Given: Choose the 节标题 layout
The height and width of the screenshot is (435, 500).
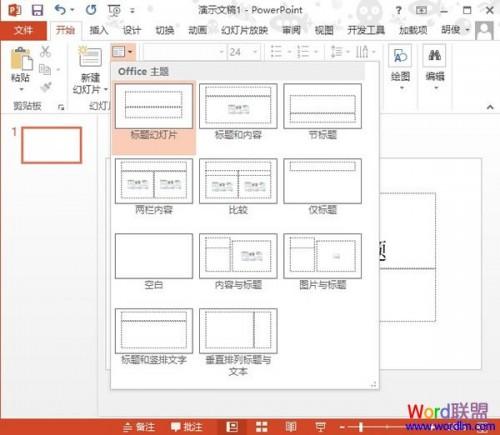Looking at the screenshot, I should pos(322,112).
